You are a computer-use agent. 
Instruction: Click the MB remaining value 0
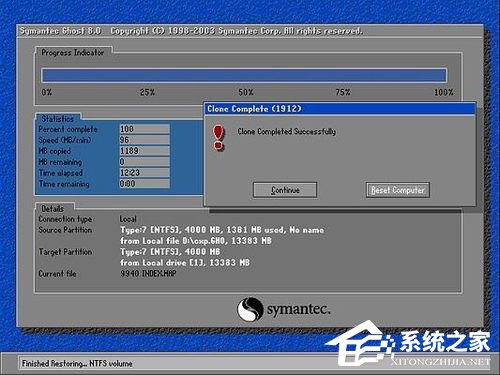(144, 162)
